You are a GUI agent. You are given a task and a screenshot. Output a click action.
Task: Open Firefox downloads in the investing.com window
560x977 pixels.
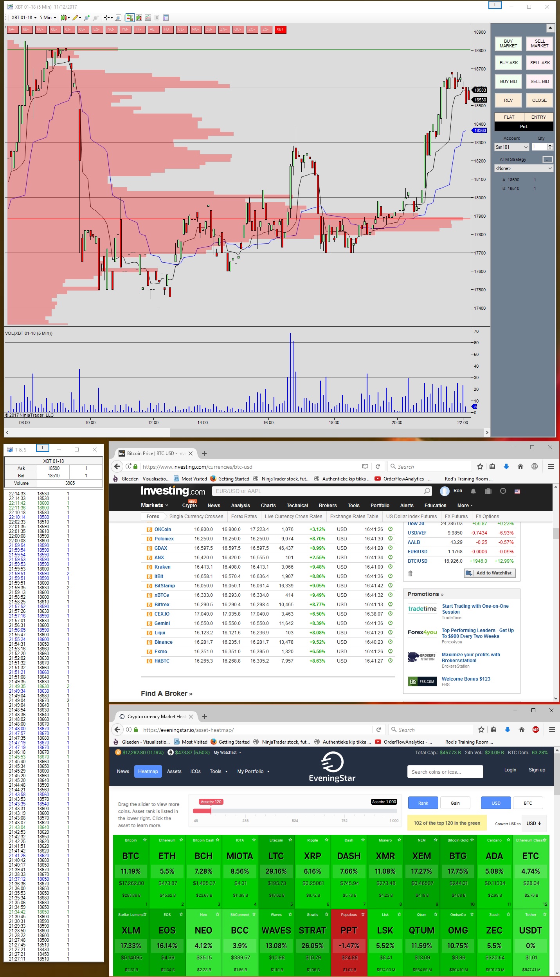click(506, 466)
